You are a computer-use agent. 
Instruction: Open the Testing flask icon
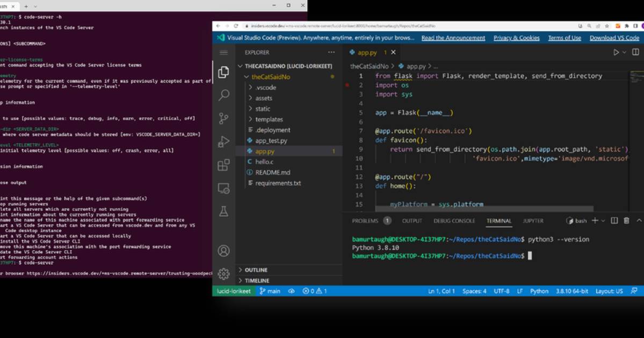pyautogui.click(x=224, y=211)
